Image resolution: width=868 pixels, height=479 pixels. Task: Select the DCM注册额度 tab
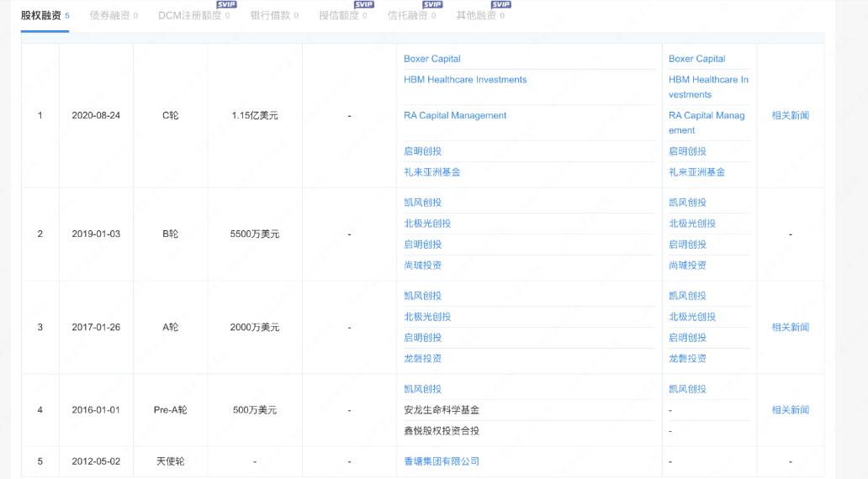[189, 16]
